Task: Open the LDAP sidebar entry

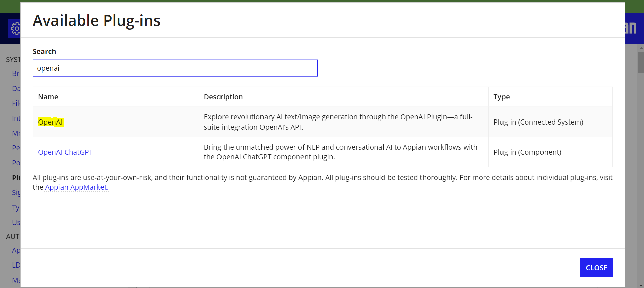Action: tap(16, 265)
